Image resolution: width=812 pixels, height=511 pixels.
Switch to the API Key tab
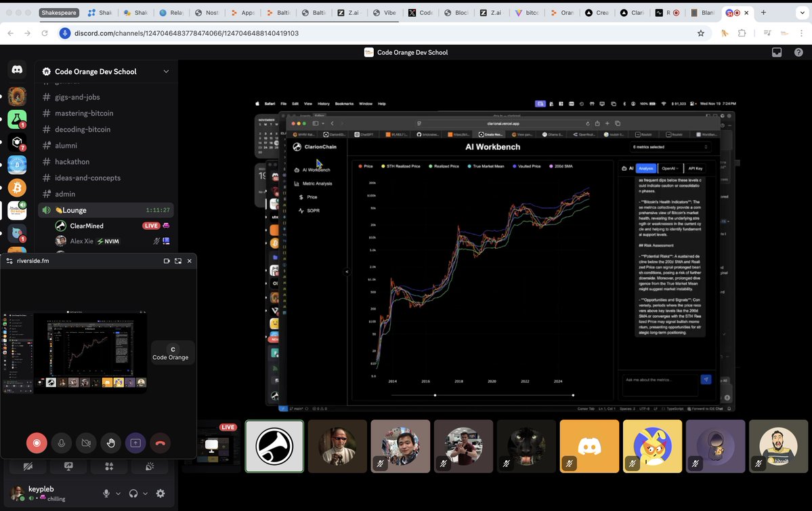pos(696,168)
